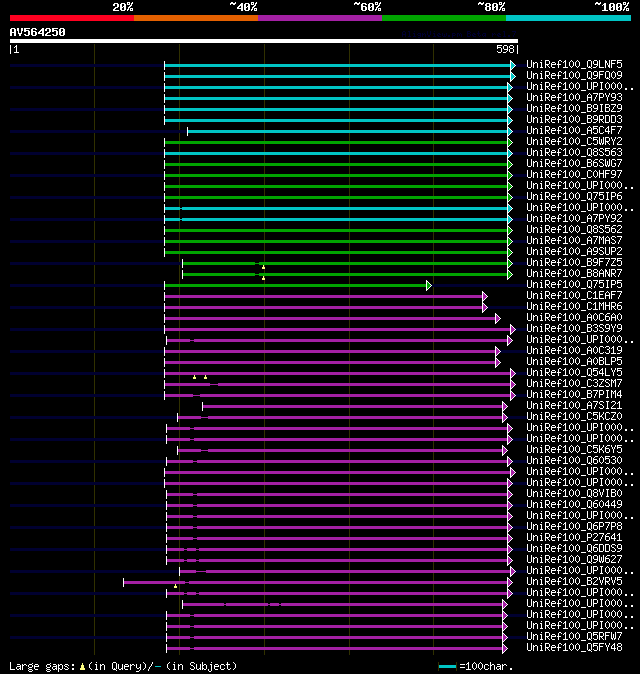The height and width of the screenshot is (674, 640).
Task: Click the cyan 100char scale bar in the legend
Action: pyautogui.click(x=447, y=667)
